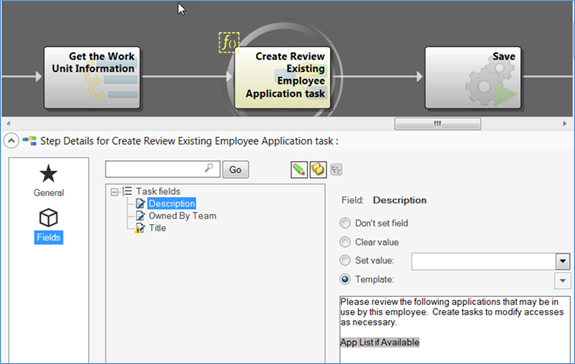Click the horizontal scrollbar thumb

437,124
